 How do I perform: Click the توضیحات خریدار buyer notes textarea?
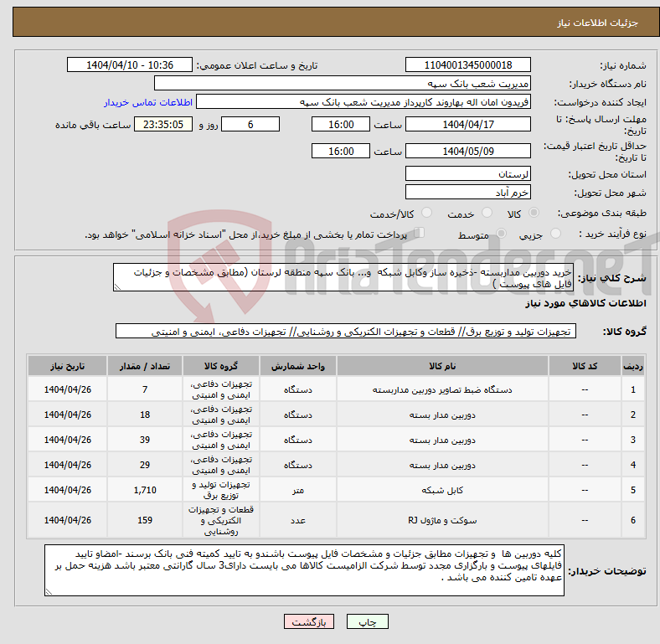[304, 570]
